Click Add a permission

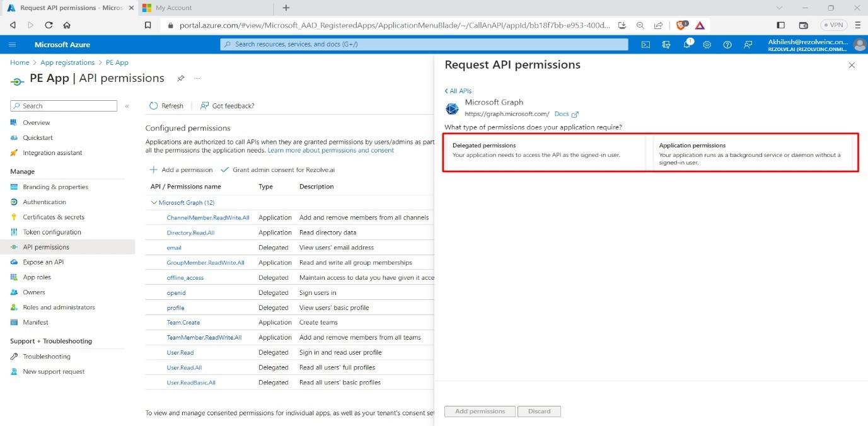point(181,170)
